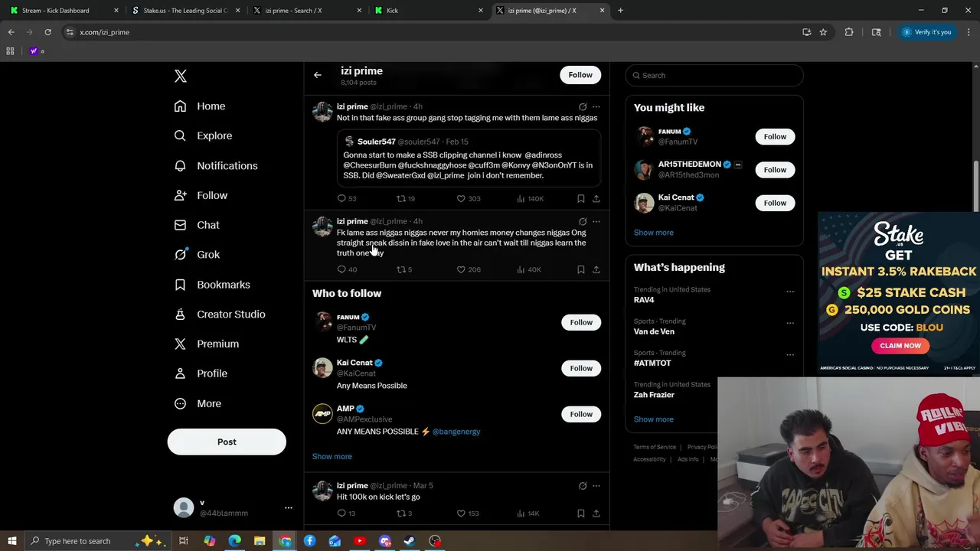Reply to post with 53 replies
This screenshot has height=551, width=980.
tap(347, 198)
